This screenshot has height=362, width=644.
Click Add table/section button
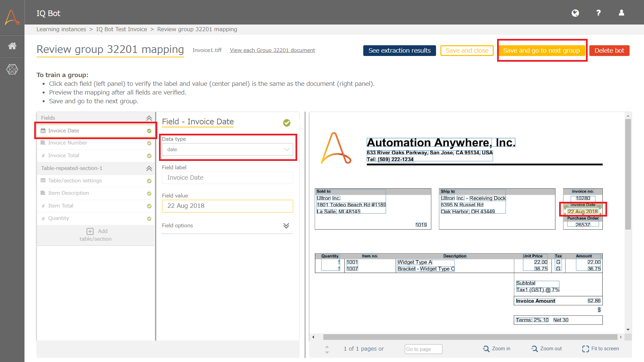(x=96, y=235)
